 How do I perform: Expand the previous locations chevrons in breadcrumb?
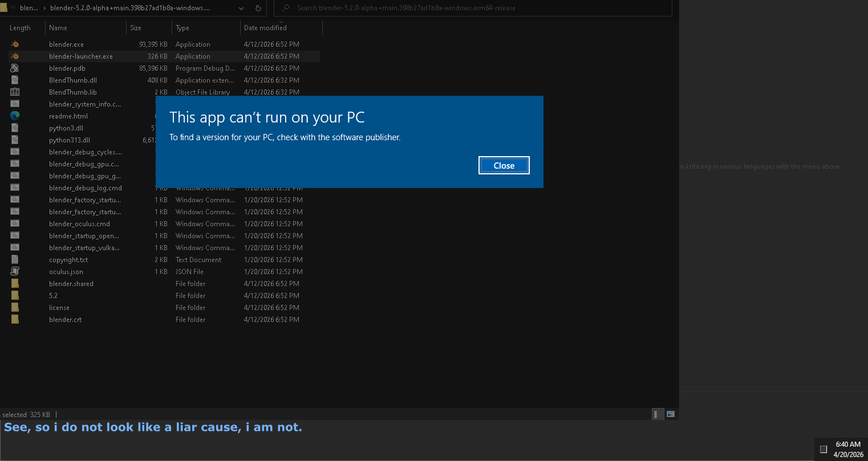click(x=13, y=8)
